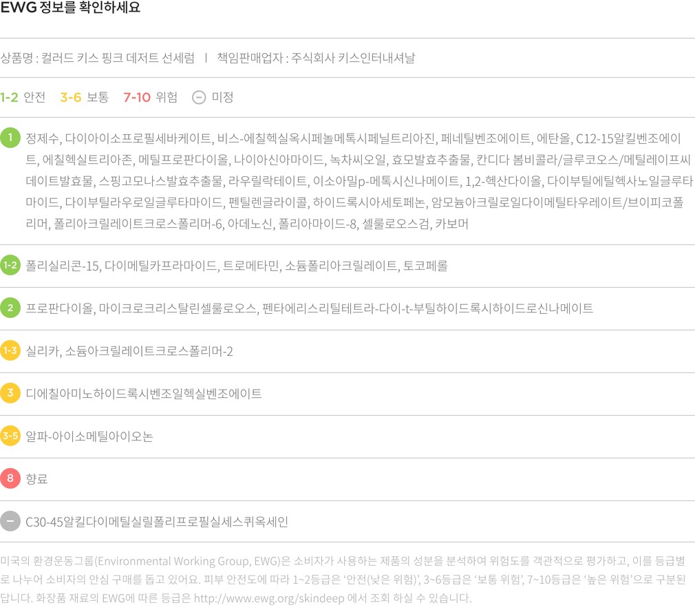The height and width of the screenshot is (616, 695).
Task: Click the 향료 ingredient text
Action: pos(36,479)
